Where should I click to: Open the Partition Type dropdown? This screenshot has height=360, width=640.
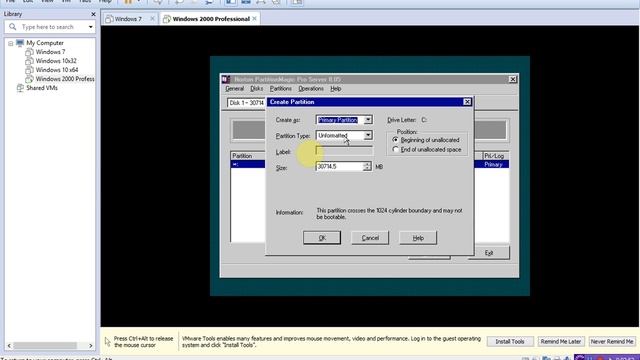pyautogui.click(x=368, y=135)
